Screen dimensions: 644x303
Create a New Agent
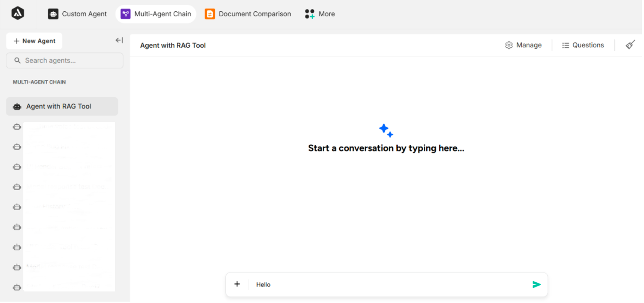click(34, 41)
